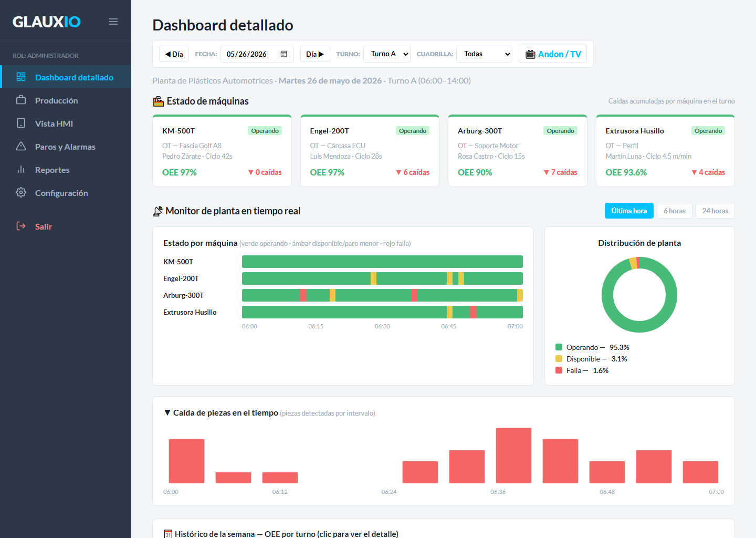756x538 pixels.
Task: Go to previous day button
Action: (x=174, y=54)
